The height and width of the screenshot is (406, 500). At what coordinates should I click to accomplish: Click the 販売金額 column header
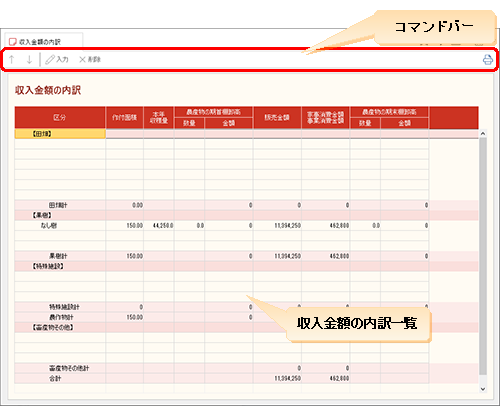point(277,117)
